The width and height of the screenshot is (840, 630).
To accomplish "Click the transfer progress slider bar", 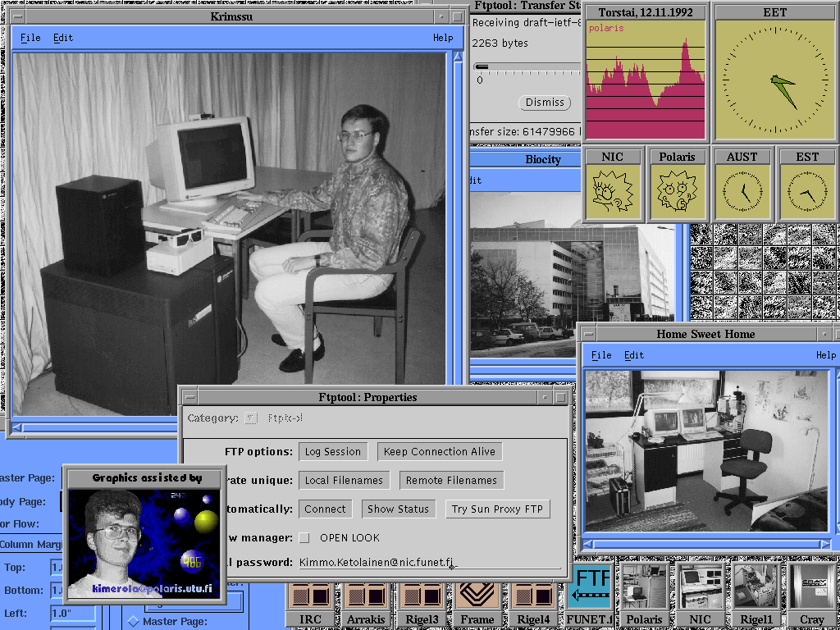I will [x=525, y=66].
